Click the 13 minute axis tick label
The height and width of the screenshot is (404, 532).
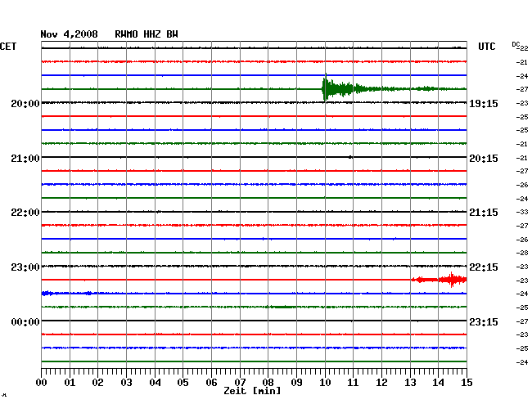pos(410,383)
